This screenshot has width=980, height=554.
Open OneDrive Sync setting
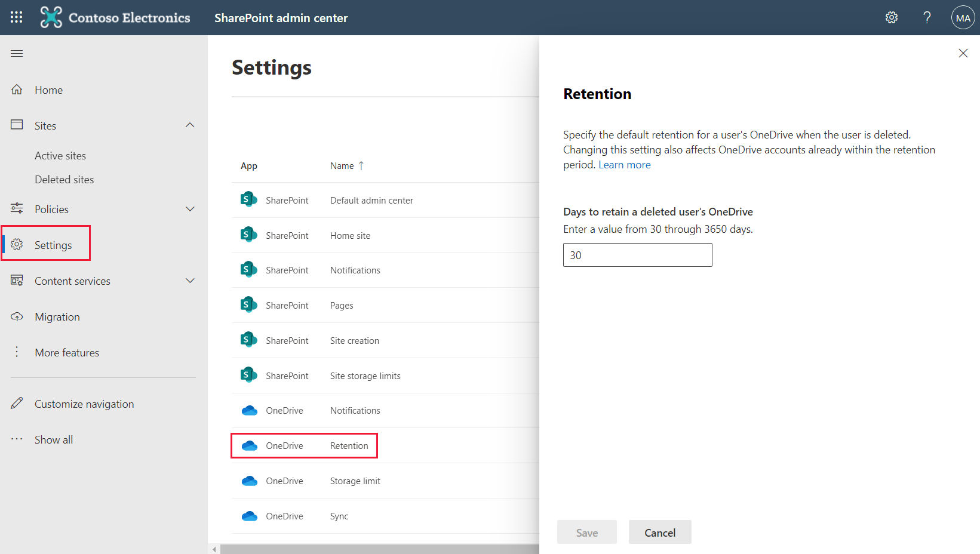[x=339, y=516]
